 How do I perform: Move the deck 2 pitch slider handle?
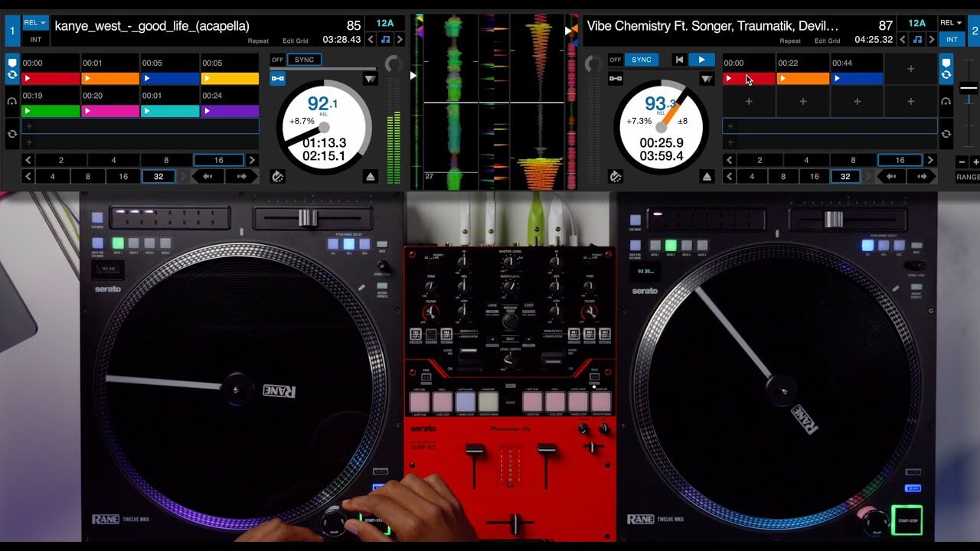pyautogui.click(x=968, y=89)
